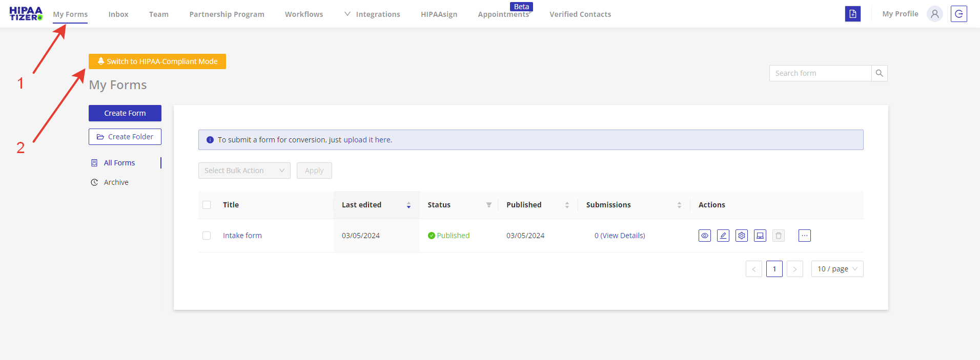This screenshot has width=980, height=360.
Task: Open the Status column filter
Action: click(x=489, y=205)
